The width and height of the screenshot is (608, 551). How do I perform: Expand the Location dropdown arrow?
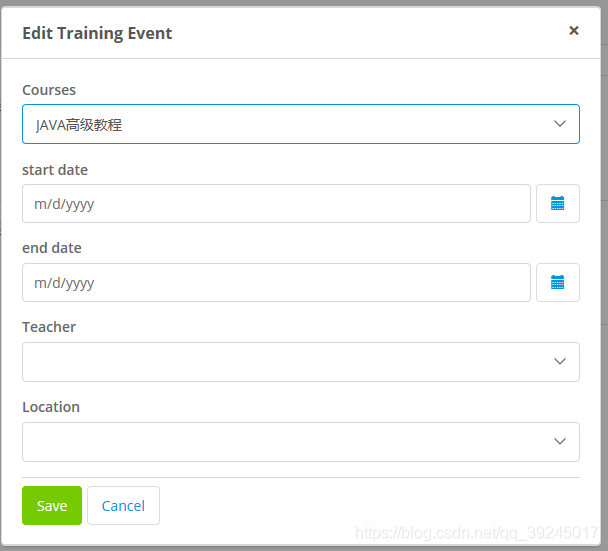point(559,441)
